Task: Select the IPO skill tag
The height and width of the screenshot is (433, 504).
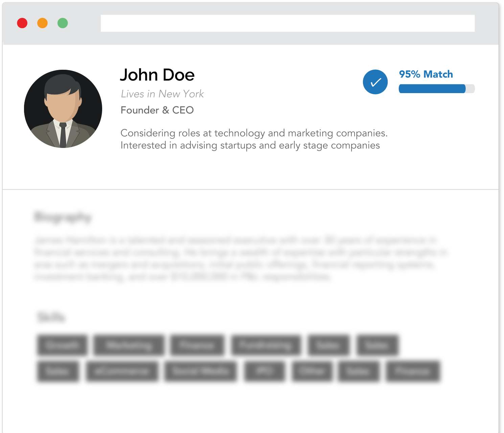Action: coord(265,372)
